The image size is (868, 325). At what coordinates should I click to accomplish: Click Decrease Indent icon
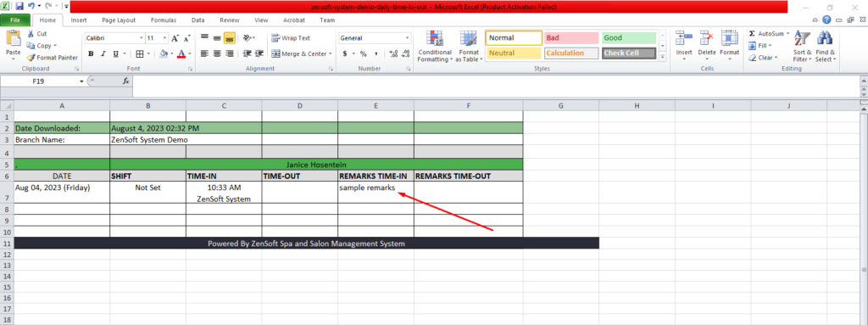(247, 53)
